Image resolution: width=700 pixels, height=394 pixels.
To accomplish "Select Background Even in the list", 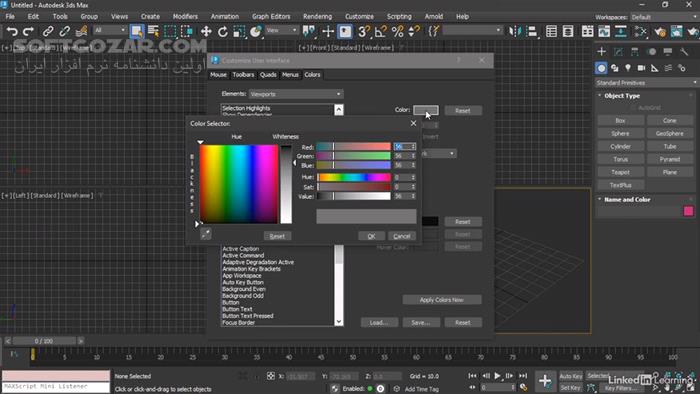I will (244, 289).
